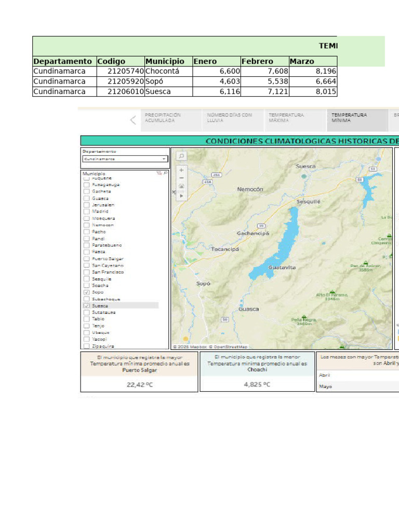Screen dimensions: 399x532
Task: Check the San Cayetano checkbox
Action: pos(87,265)
